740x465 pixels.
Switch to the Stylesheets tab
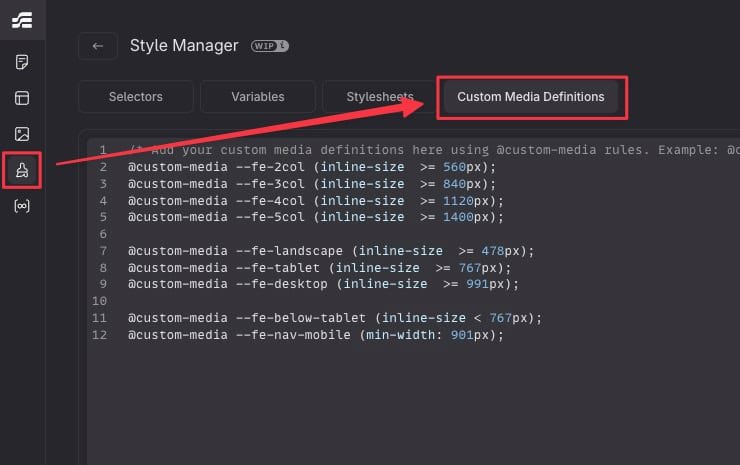tap(379, 97)
